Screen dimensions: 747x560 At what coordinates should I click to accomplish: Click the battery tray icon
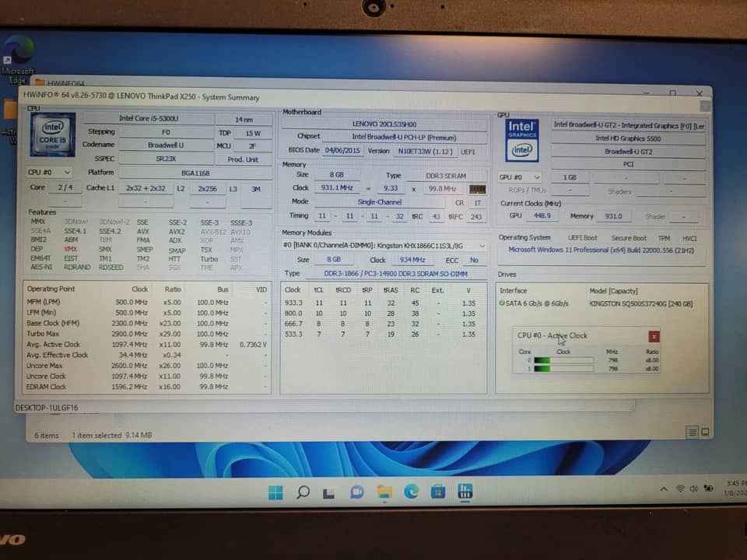708,488
